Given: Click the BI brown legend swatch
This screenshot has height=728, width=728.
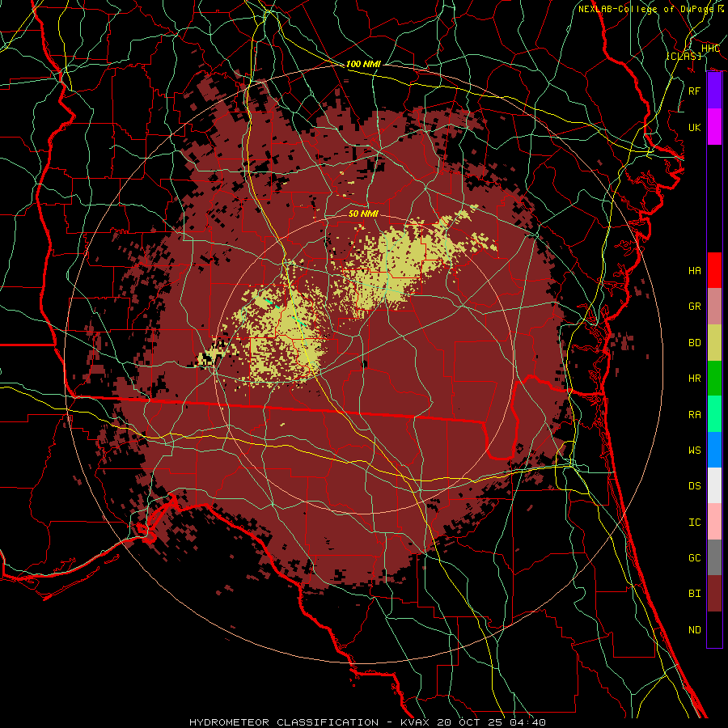Looking at the screenshot, I should [714, 594].
